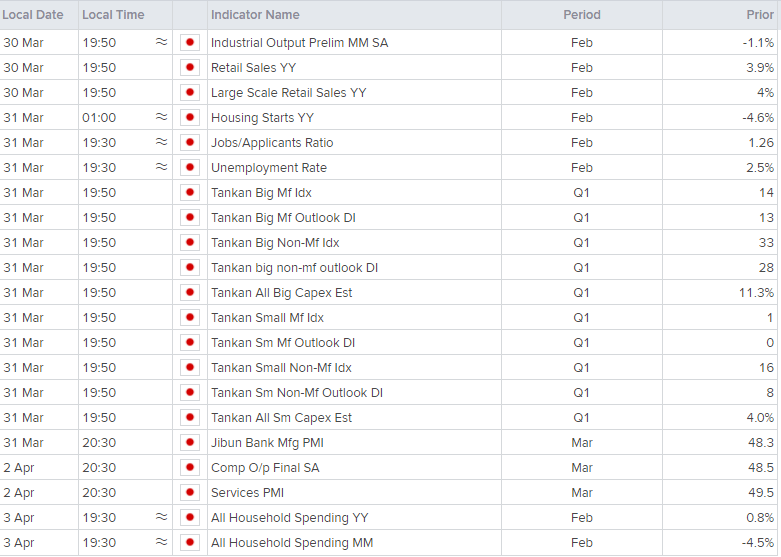
Task: Click the Japan flag icon beside Tankan All Big Capex Est
Action: [190, 292]
